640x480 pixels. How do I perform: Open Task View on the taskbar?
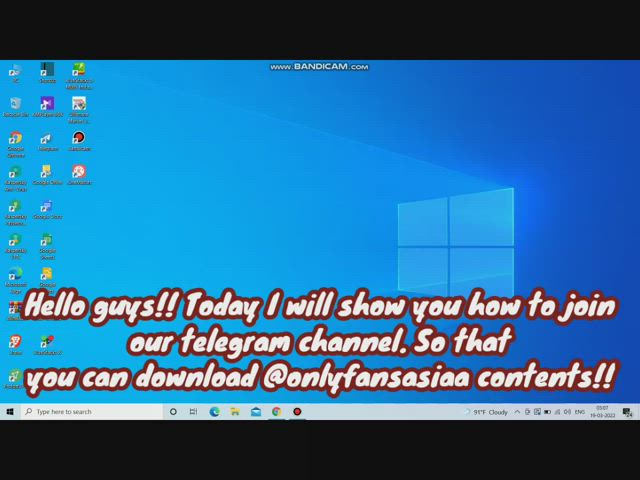pos(193,412)
